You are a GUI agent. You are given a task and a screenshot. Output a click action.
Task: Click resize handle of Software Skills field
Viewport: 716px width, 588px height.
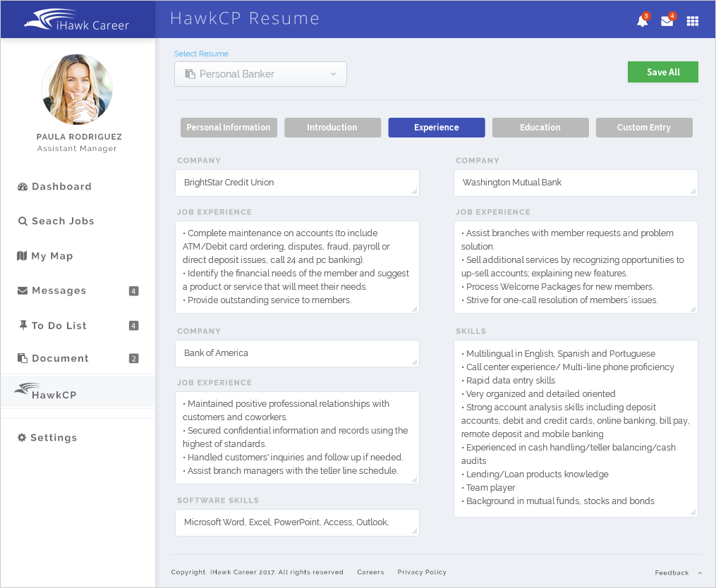click(414, 531)
